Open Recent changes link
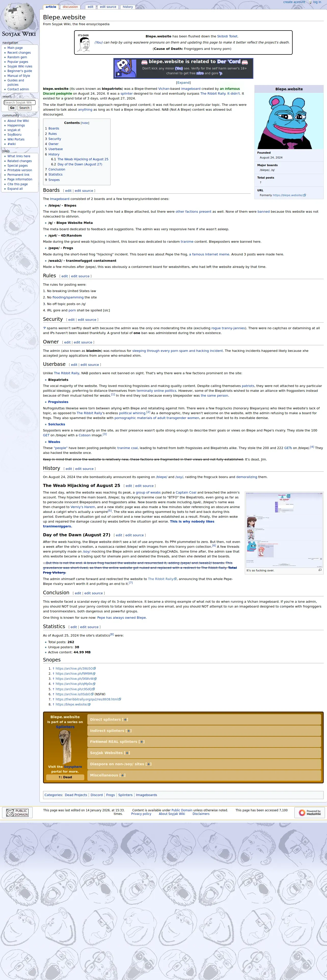The height and width of the screenshot is (980, 327). pyautogui.click(x=19, y=53)
